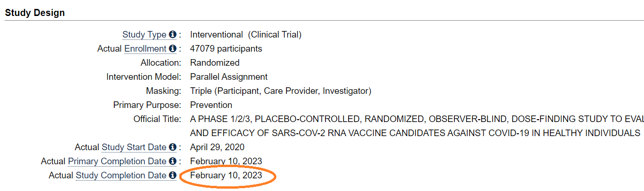The height and width of the screenshot is (191, 644).
Task: Click the 47079 participants value
Action: 226,49
